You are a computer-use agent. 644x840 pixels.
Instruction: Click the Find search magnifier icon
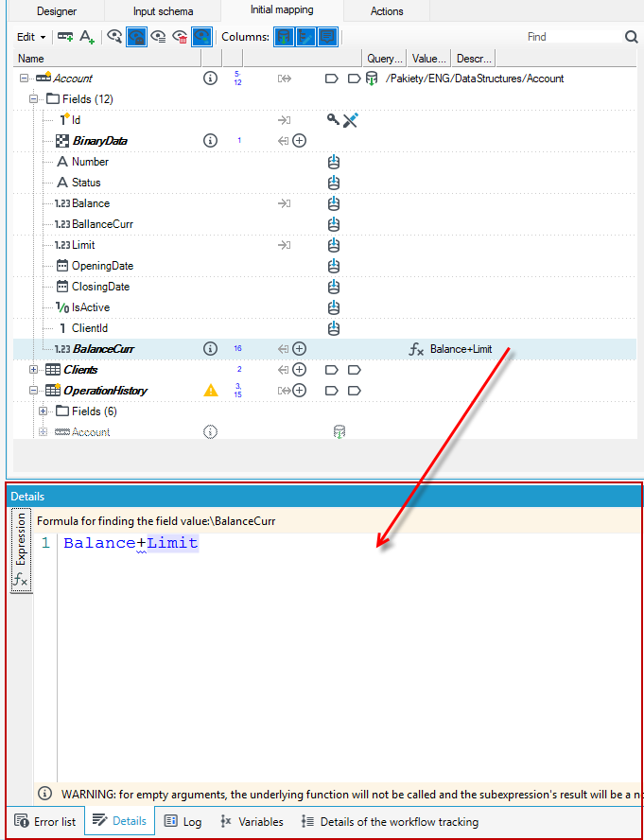(631, 37)
